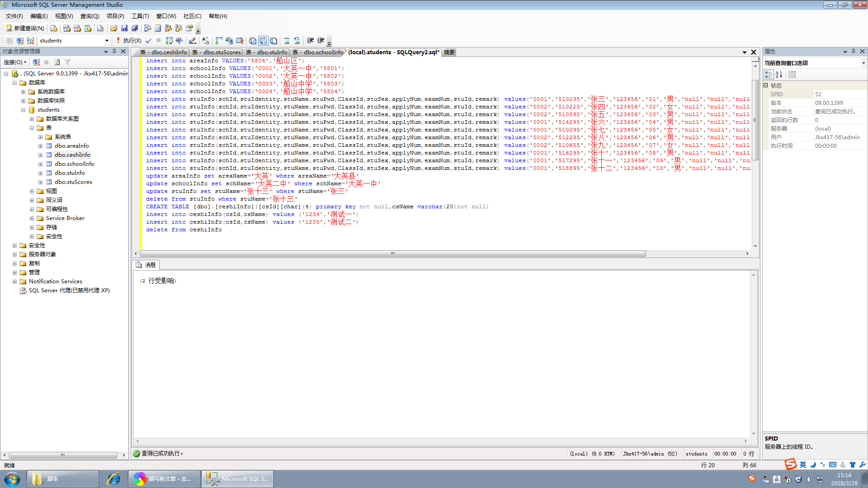The height and width of the screenshot is (488, 868).
Task: Expand the dbo.areaInfo table node
Action: [40, 146]
